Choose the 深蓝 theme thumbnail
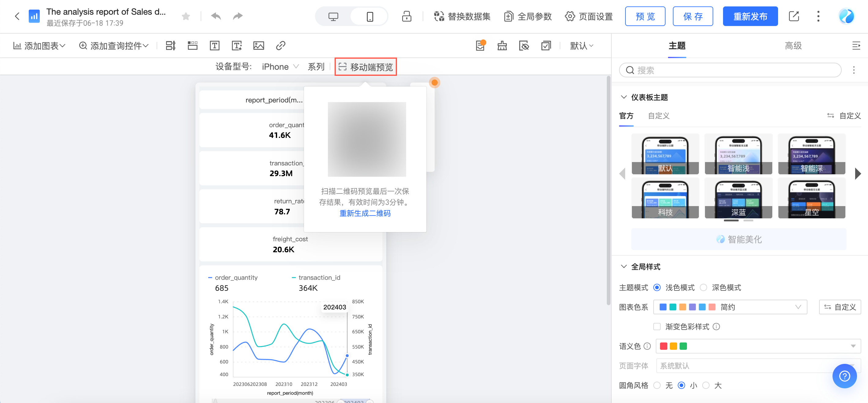Viewport: 868px width, 403px height. tap(738, 198)
